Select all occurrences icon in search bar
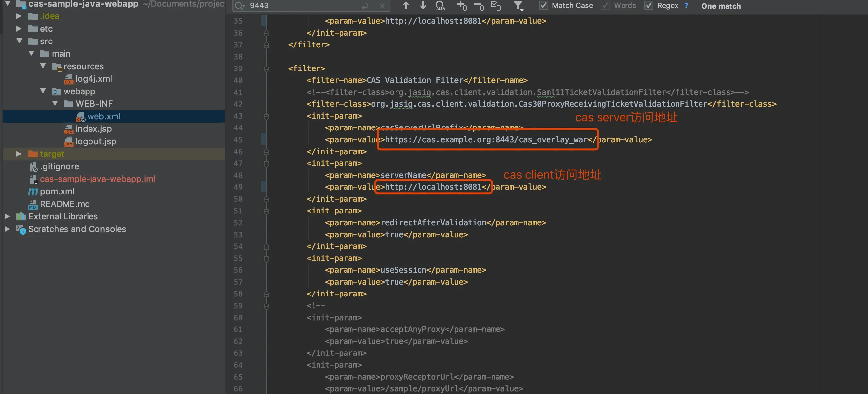 [496, 5]
